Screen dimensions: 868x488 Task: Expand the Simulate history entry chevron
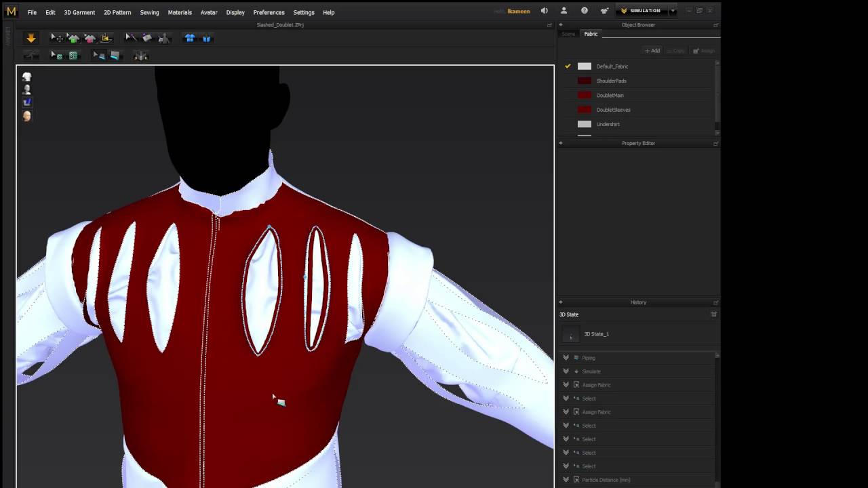pos(566,371)
